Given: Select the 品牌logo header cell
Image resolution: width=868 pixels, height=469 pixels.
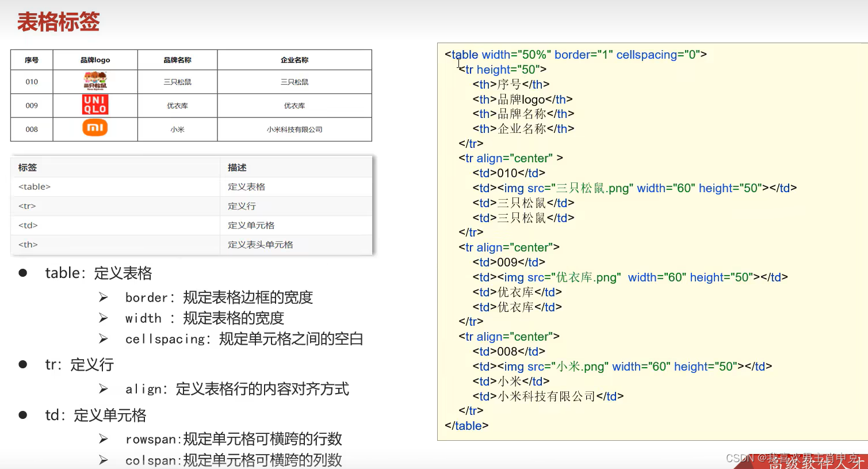Looking at the screenshot, I should [x=95, y=60].
